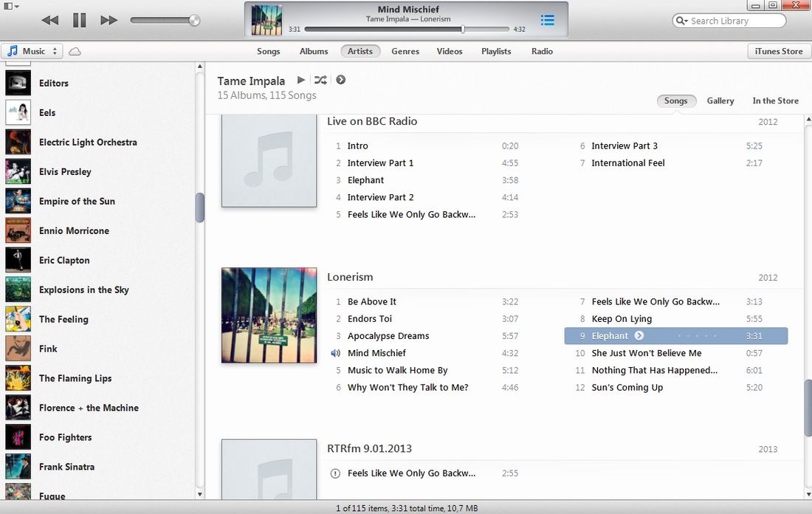Click the RTRfm 9.01.2013 album title
Screen dimensions: 812x514
pos(369,448)
